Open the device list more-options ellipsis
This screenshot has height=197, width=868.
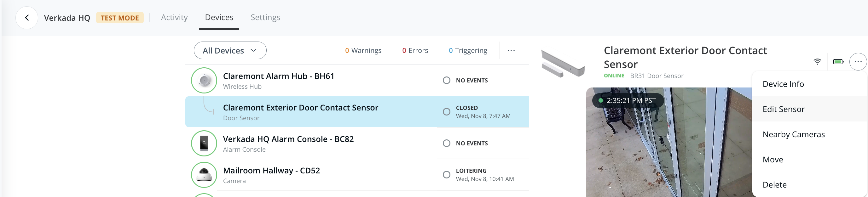coord(511,50)
